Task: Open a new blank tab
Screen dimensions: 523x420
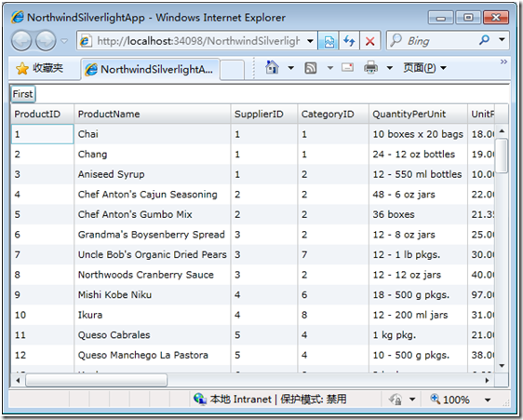Action: point(232,70)
